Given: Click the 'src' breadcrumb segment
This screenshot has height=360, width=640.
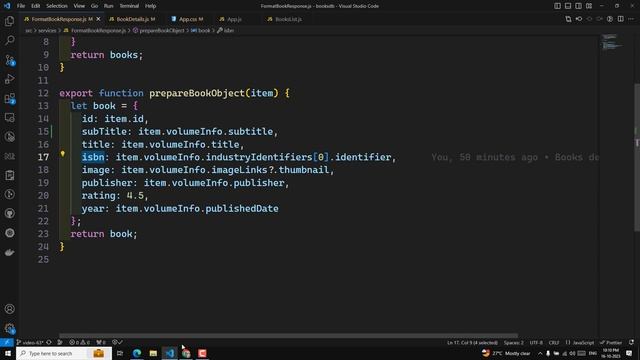Looking at the screenshot, I should coord(29,30).
